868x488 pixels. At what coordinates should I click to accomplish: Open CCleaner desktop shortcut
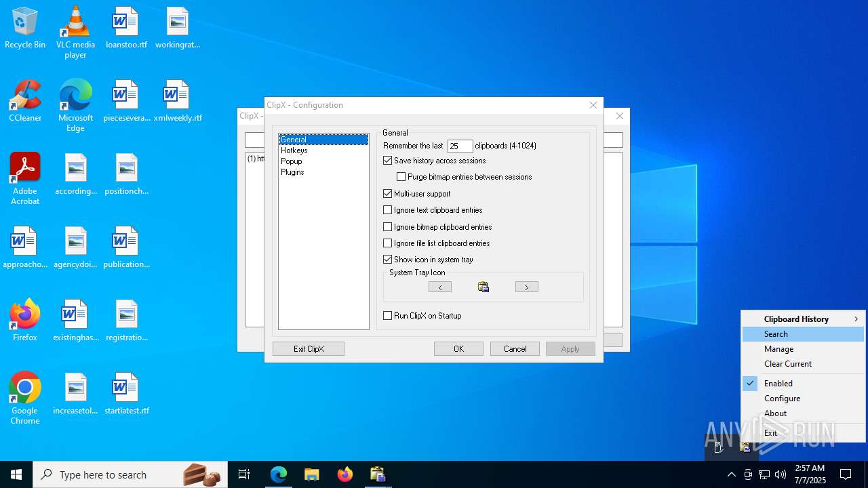(x=25, y=102)
